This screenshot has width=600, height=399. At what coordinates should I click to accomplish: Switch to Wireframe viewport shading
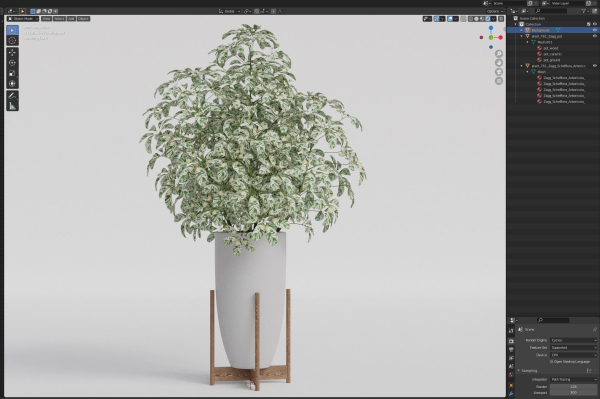pos(471,19)
